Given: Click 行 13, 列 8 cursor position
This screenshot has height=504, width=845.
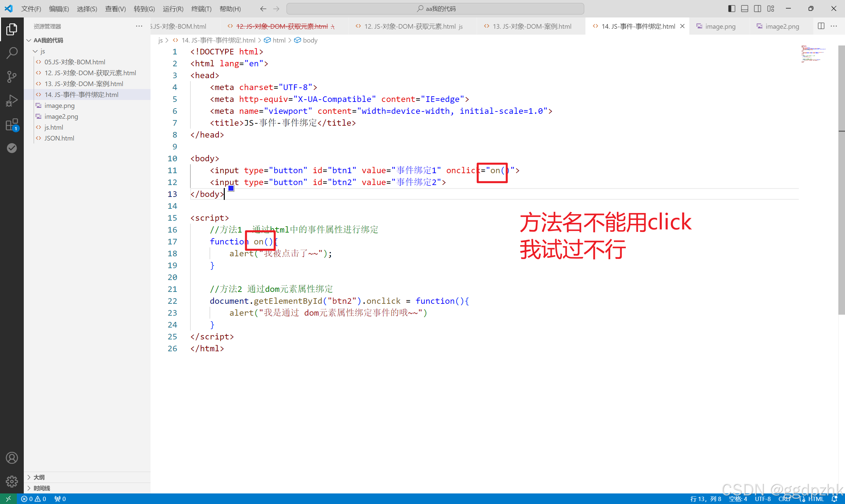Looking at the screenshot, I should [x=705, y=499].
